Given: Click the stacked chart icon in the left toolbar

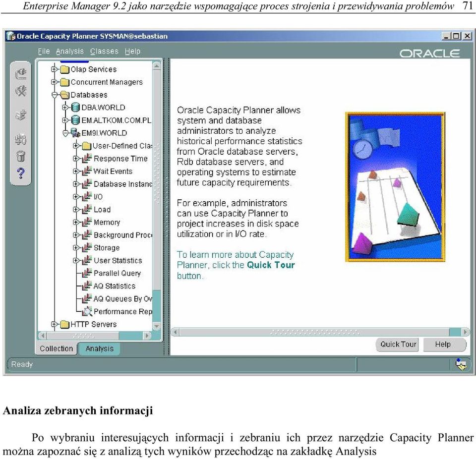Looking at the screenshot, I should click(x=21, y=139).
